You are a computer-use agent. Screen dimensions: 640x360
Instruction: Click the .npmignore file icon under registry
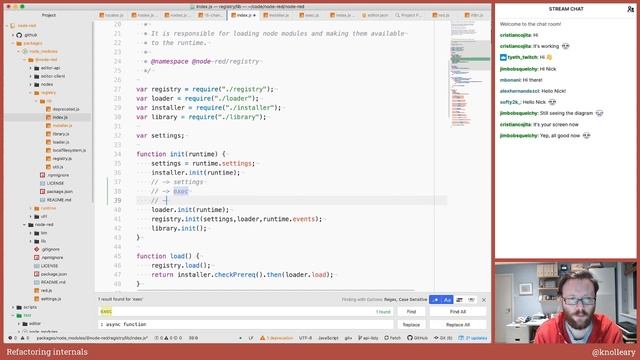tap(42, 175)
